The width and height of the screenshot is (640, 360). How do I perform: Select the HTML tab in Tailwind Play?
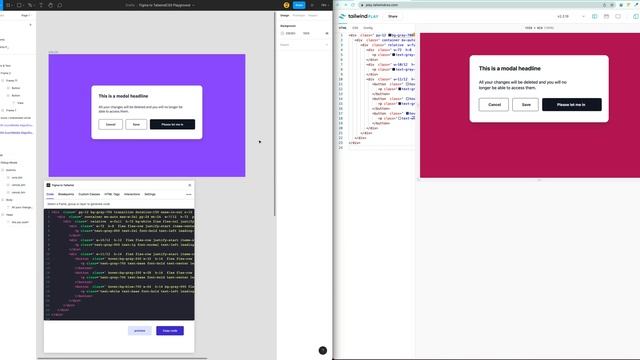pyautogui.click(x=342, y=28)
